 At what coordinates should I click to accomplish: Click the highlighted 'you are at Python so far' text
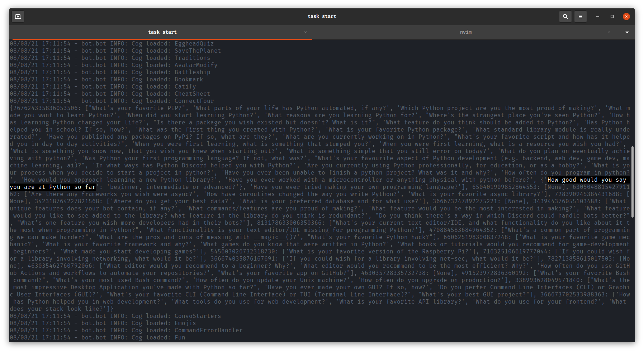[x=53, y=187]
